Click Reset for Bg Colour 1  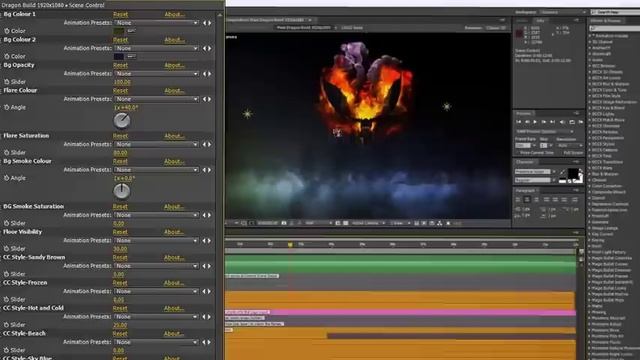coord(120,14)
